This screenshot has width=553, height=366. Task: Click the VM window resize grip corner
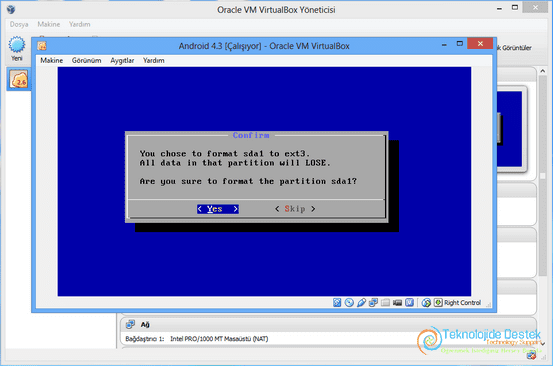point(488,305)
